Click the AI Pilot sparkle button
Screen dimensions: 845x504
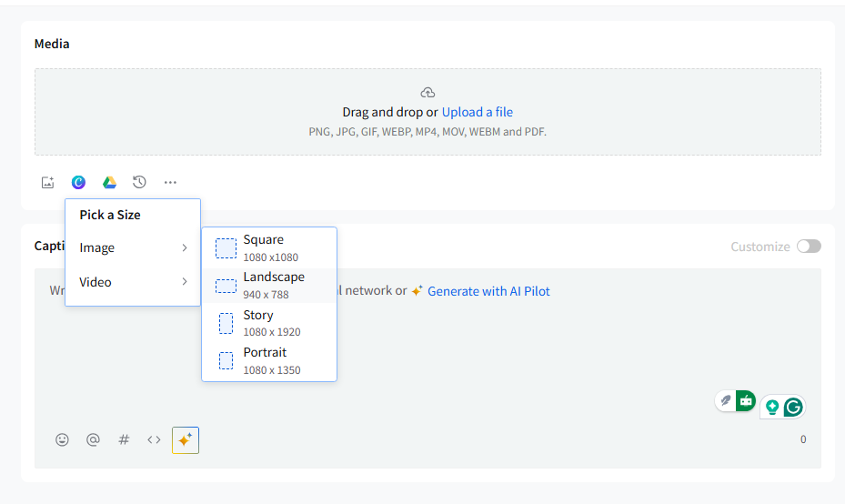click(186, 440)
